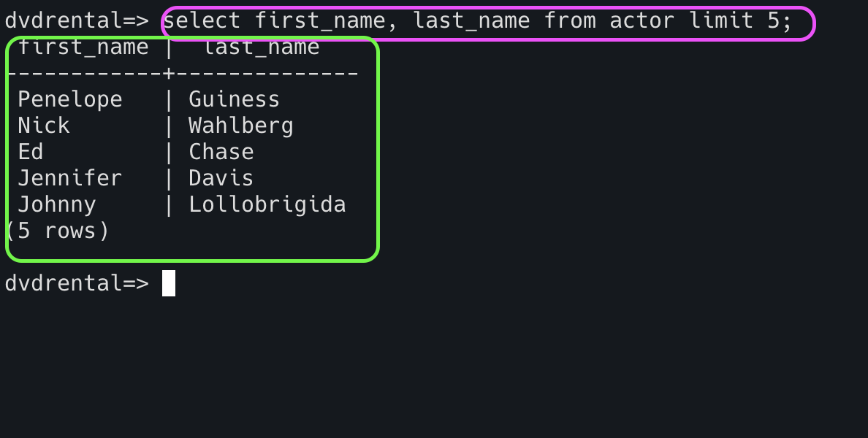This screenshot has height=438, width=868.
Task: Click the first name Johnny
Action: pyautogui.click(x=57, y=205)
